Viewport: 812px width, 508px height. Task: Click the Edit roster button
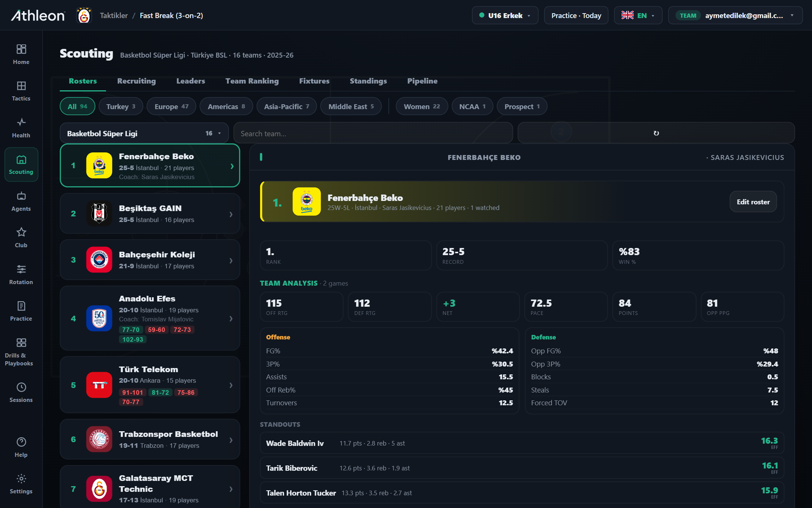(x=753, y=202)
